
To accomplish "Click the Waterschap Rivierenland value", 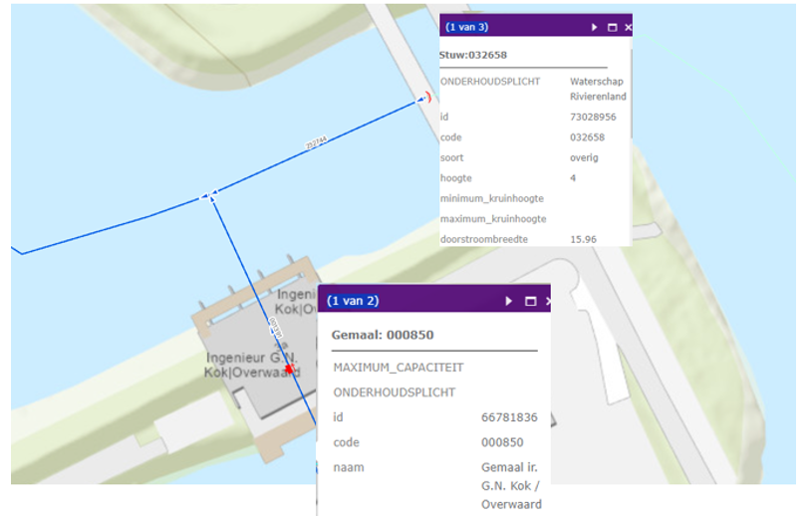I will 597,89.
